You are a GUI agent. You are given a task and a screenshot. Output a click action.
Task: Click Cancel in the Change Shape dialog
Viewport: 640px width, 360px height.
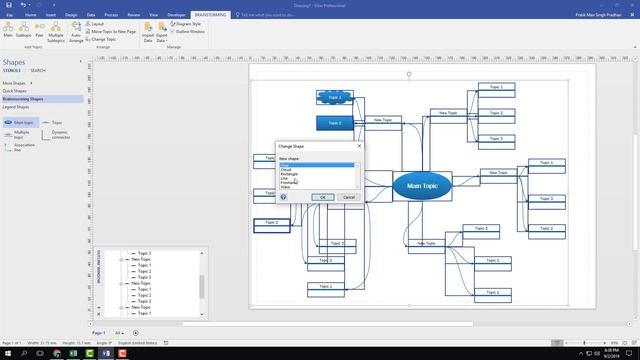point(349,197)
